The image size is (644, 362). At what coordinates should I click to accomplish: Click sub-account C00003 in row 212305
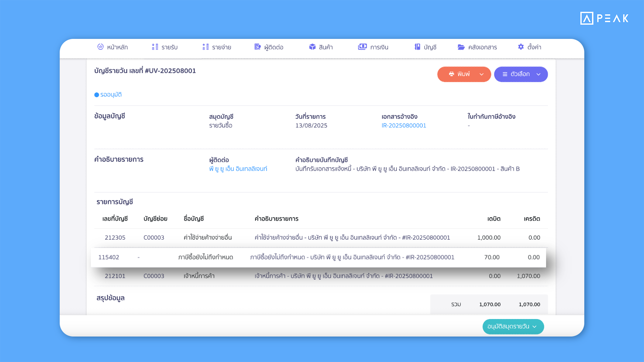pos(154,238)
